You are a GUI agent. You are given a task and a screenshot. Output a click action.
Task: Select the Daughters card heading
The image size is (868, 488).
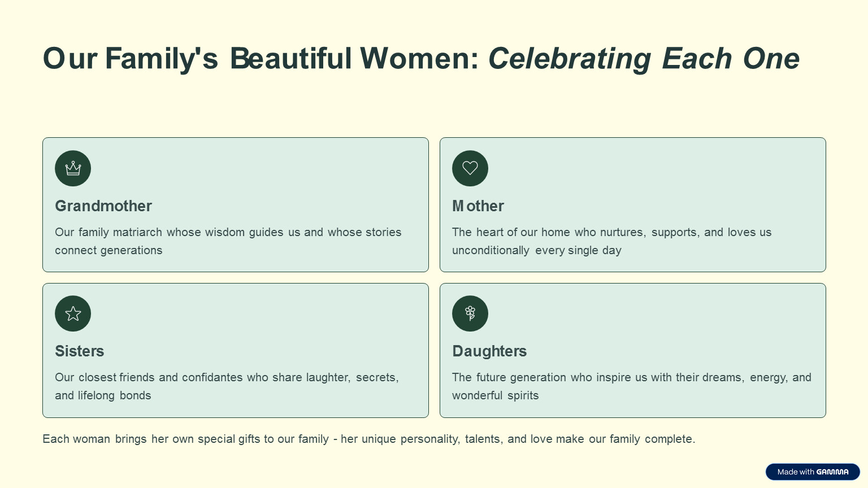point(489,351)
